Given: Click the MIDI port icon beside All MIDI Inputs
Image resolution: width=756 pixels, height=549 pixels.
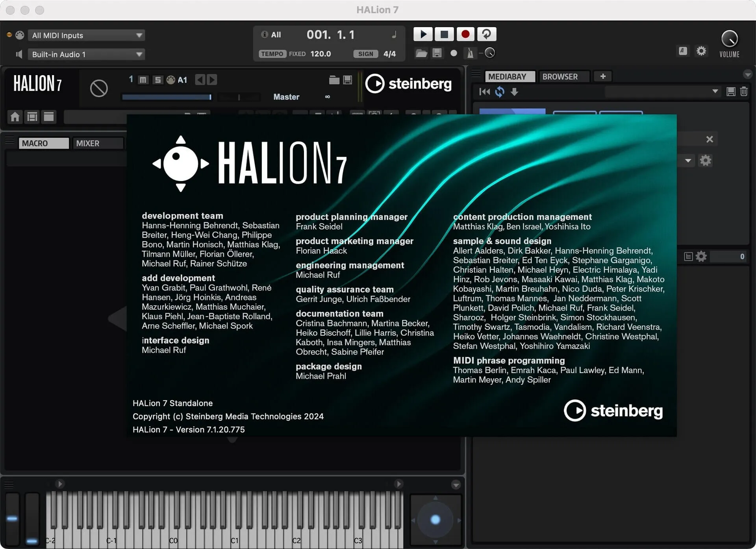Looking at the screenshot, I should tap(20, 35).
